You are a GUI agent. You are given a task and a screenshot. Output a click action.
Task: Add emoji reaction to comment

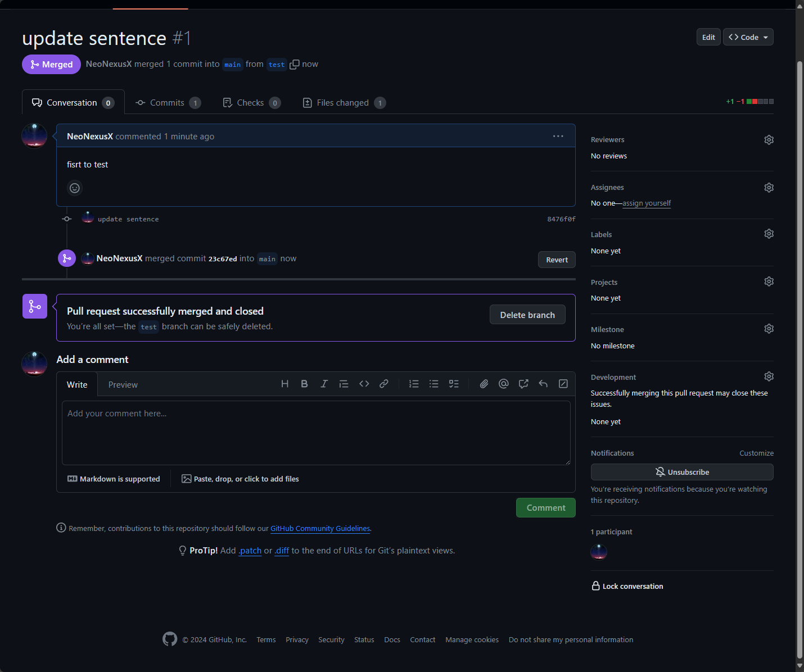(75, 188)
